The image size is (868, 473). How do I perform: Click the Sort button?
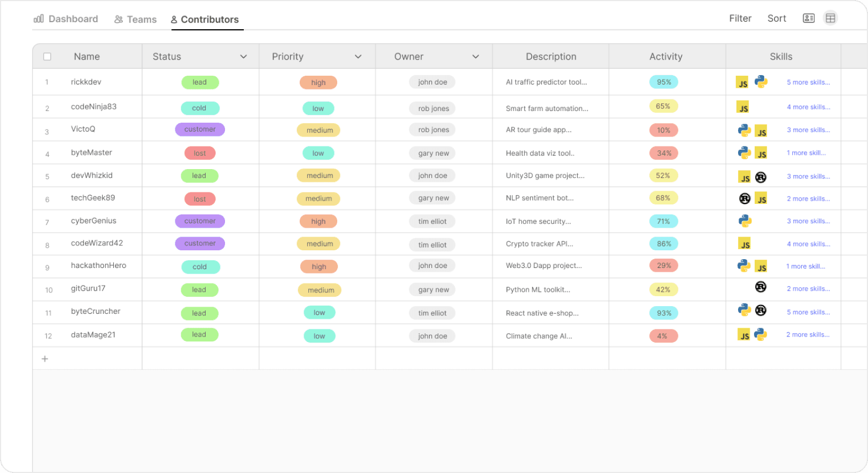(x=776, y=18)
